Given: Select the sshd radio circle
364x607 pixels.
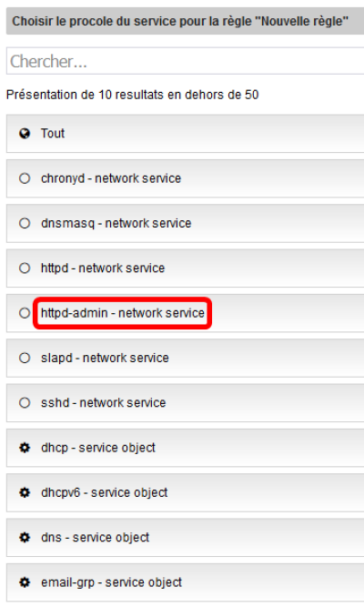Looking at the screenshot, I should pyautogui.click(x=25, y=403).
